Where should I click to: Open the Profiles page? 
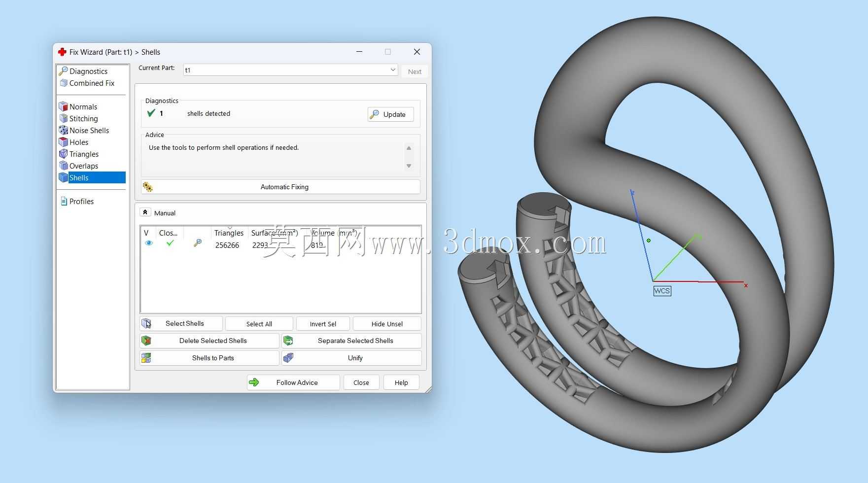(x=81, y=202)
